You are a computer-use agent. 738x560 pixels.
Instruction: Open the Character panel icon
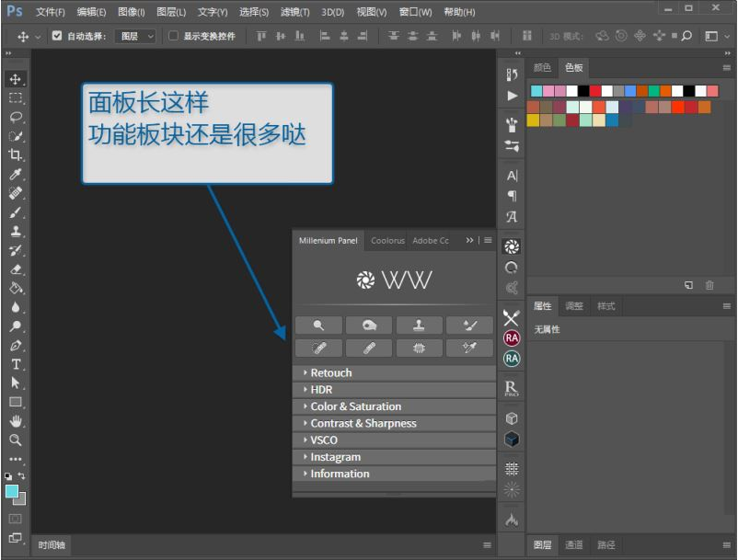tap(512, 176)
